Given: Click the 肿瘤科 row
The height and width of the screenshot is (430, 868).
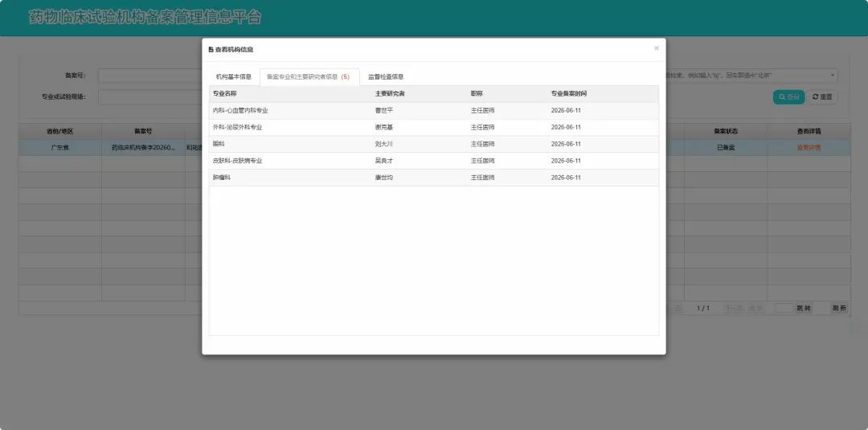Looking at the screenshot, I should (433, 178).
